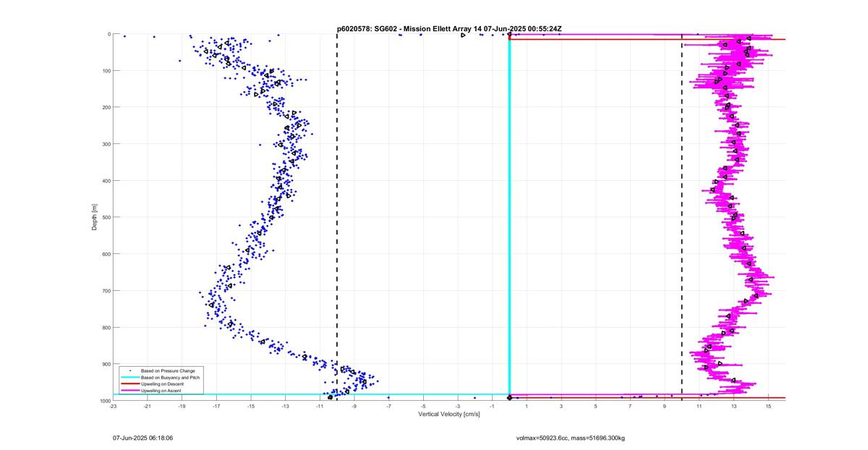Viewport: 868px width, 450px height.
Task: Click the positive 15 x-axis tick label
Action: [768, 406]
